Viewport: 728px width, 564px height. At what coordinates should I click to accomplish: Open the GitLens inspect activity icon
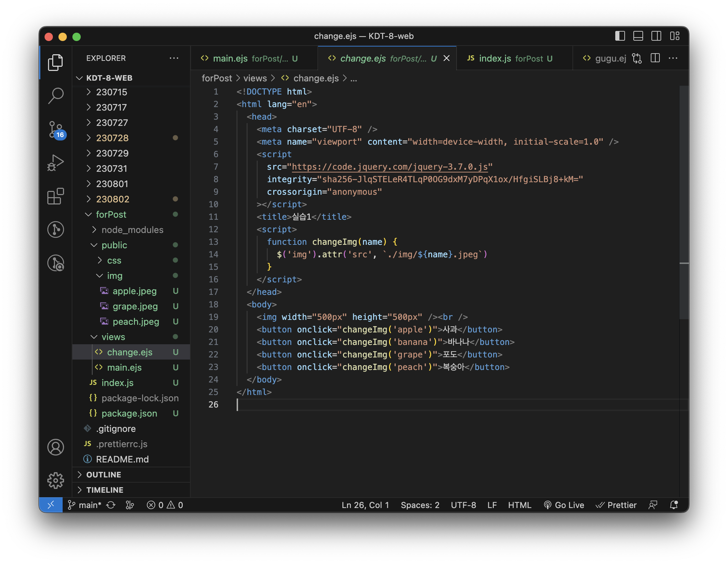click(55, 263)
